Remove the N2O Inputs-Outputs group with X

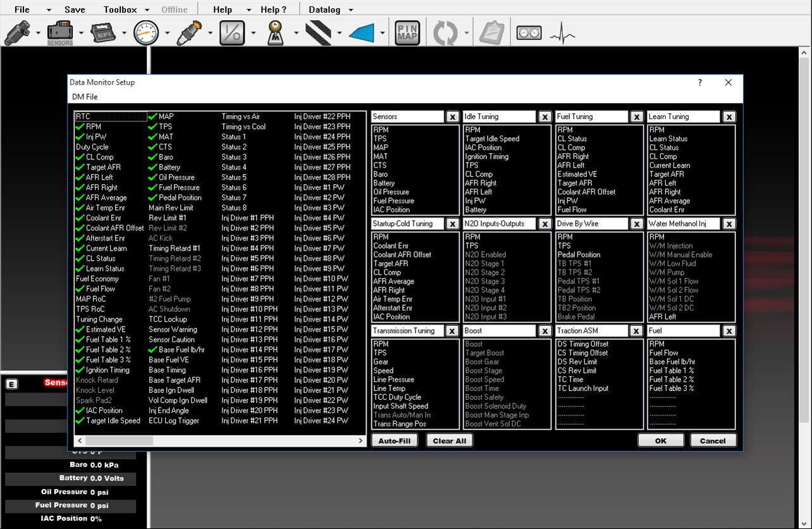click(x=544, y=224)
